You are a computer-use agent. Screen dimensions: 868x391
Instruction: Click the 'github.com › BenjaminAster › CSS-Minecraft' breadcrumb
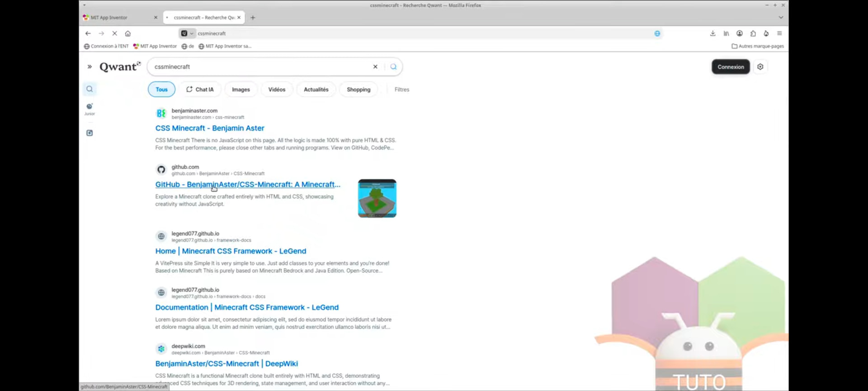click(x=218, y=173)
